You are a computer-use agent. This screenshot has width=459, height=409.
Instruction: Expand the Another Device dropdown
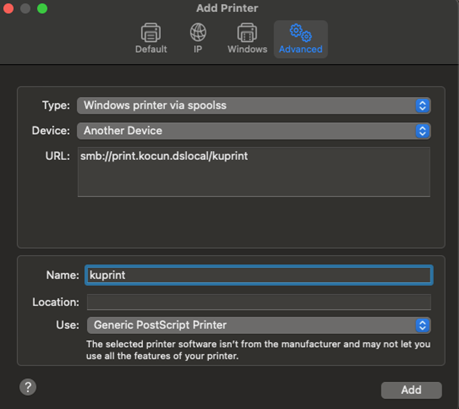pyautogui.click(x=254, y=131)
